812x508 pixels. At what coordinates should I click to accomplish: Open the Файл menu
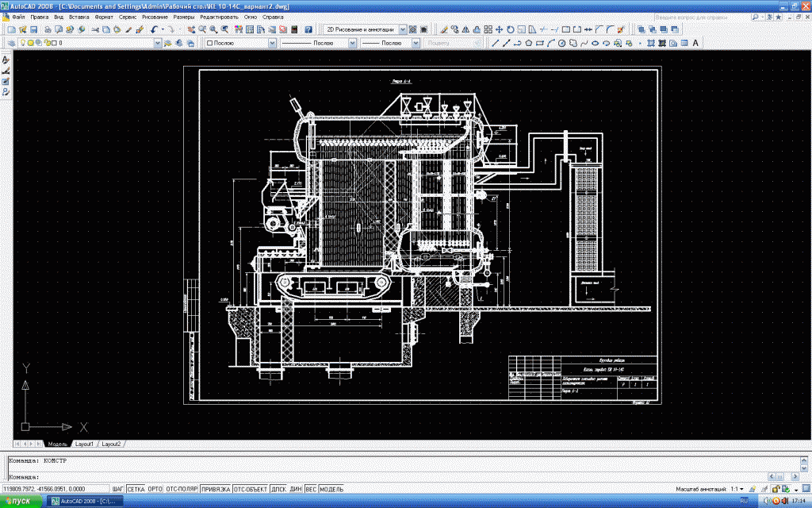tap(18, 17)
